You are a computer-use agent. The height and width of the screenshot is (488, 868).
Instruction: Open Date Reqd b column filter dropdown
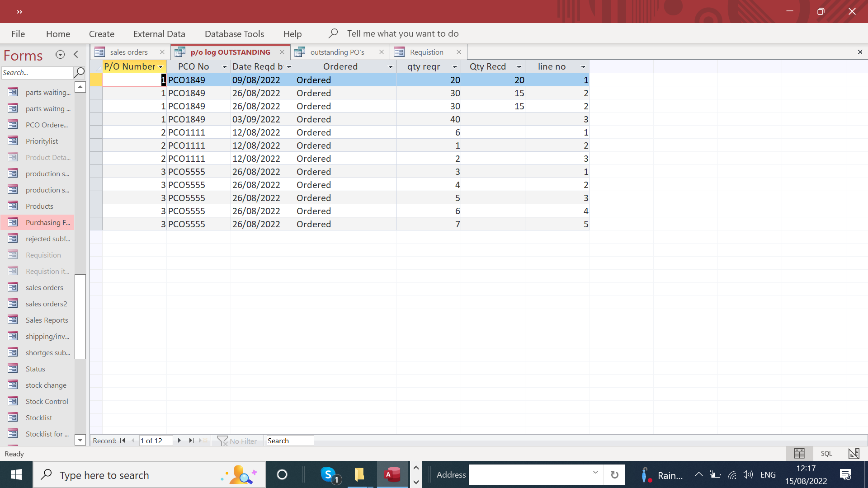click(289, 67)
